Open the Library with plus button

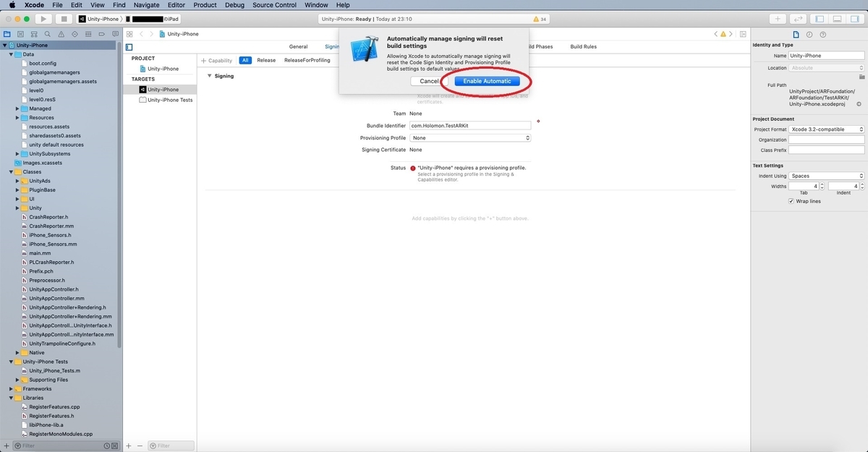(778, 19)
